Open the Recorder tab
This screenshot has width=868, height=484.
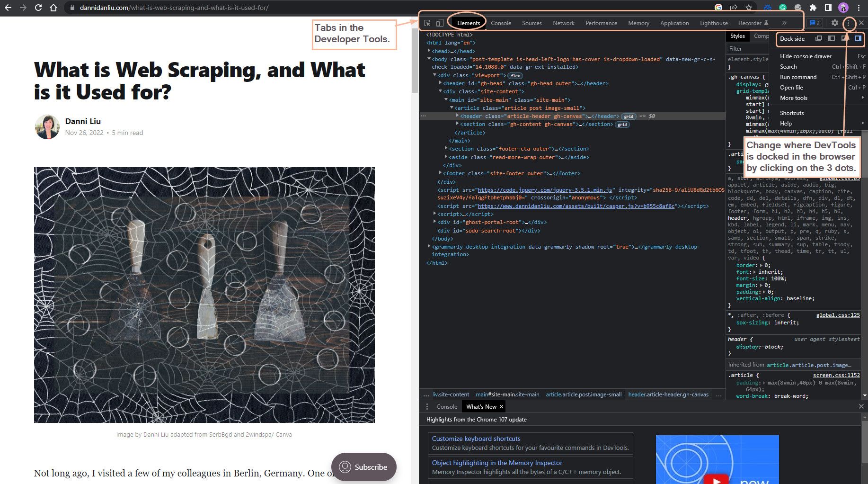[x=753, y=23]
